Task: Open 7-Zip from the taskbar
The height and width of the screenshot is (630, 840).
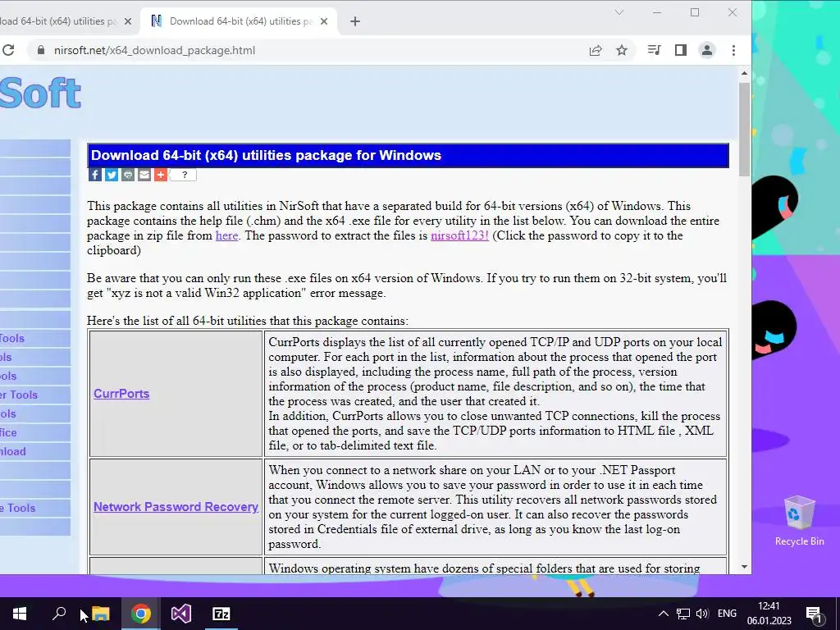Action: pos(221,614)
